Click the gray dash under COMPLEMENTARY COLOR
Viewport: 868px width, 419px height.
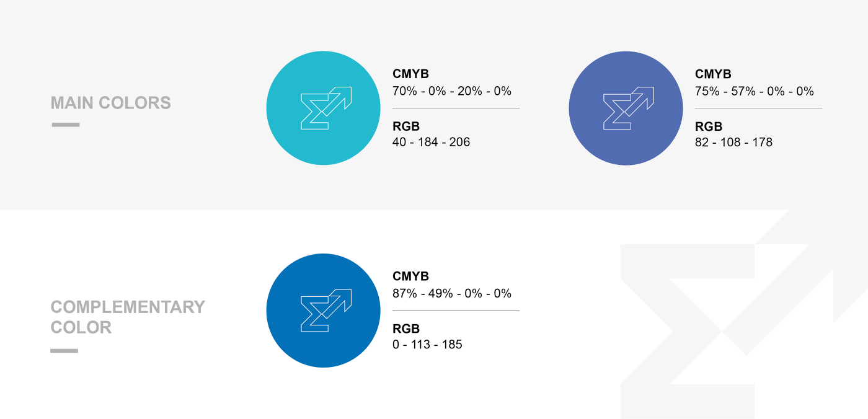click(x=64, y=351)
